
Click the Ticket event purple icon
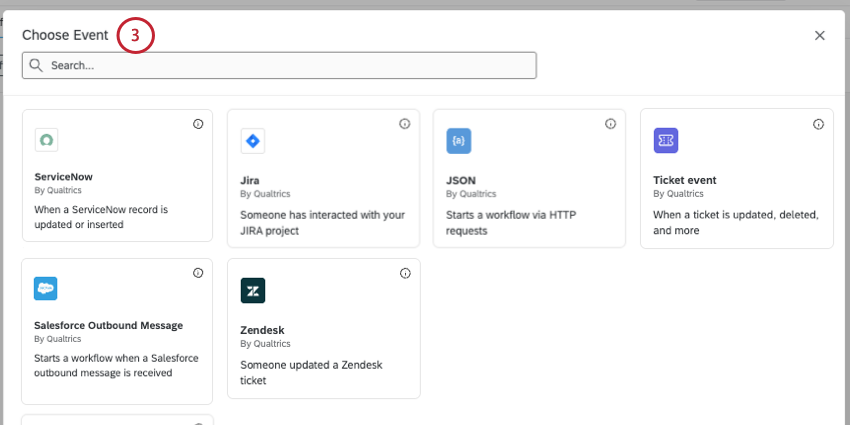(666, 140)
